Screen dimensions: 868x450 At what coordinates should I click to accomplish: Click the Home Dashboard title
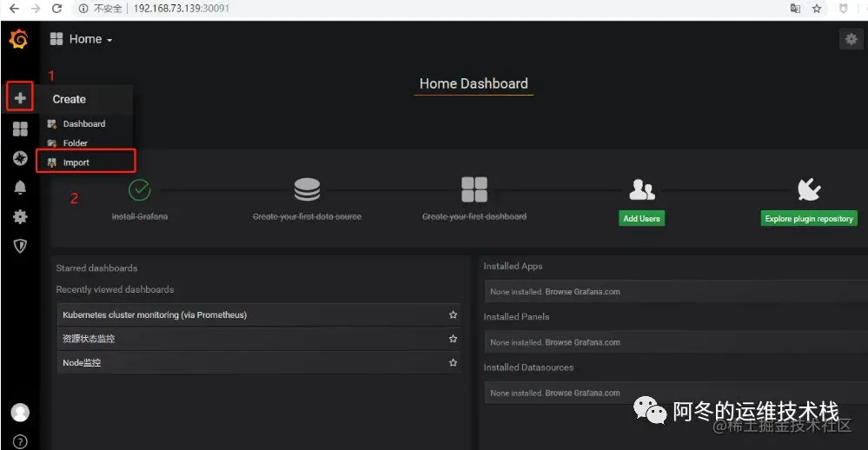[x=474, y=83]
